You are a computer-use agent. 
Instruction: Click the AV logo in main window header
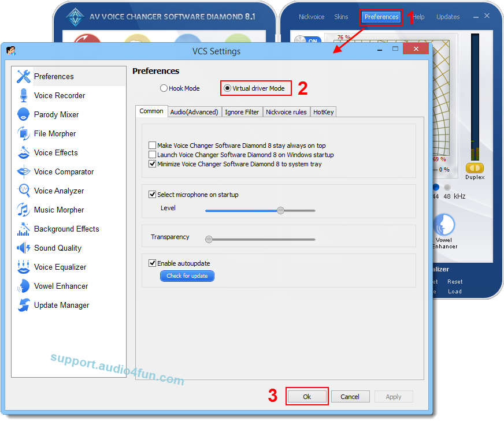pyautogui.click(x=75, y=17)
